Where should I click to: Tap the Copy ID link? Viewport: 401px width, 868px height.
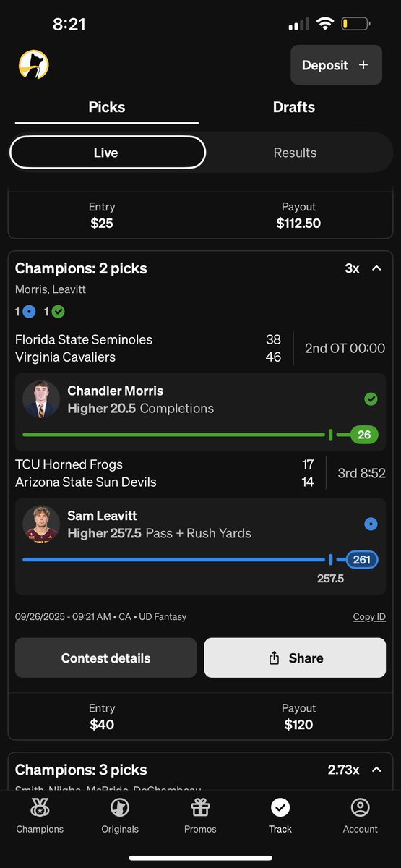pyautogui.click(x=369, y=617)
